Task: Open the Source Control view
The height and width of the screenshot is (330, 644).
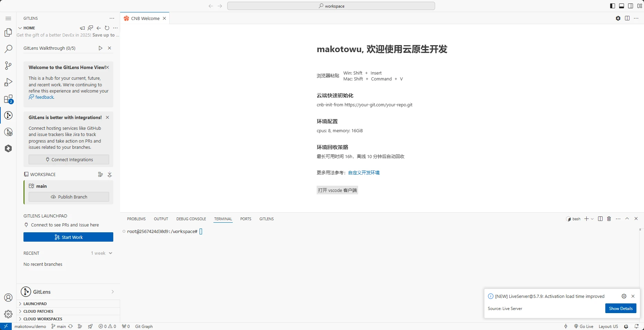Action: pyautogui.click(x=8, y=65)
